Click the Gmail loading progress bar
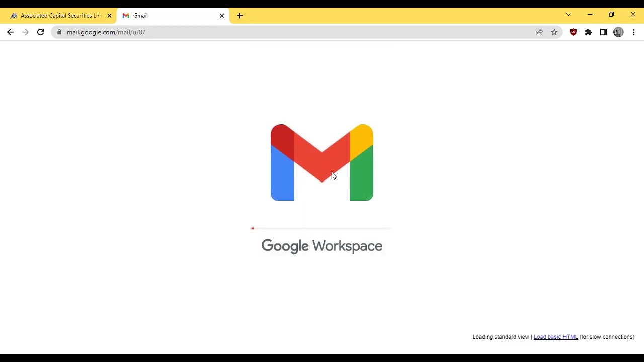Screen dimensions: 644x362 point(322,228)
